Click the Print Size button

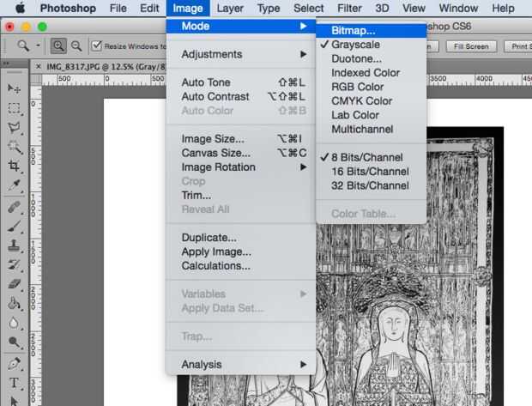[x=518, y=46]
